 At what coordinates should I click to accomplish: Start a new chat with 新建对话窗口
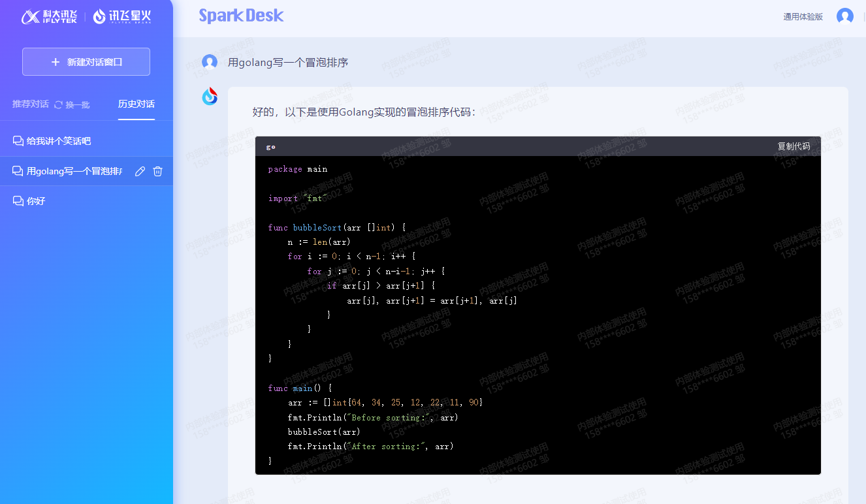86,62
